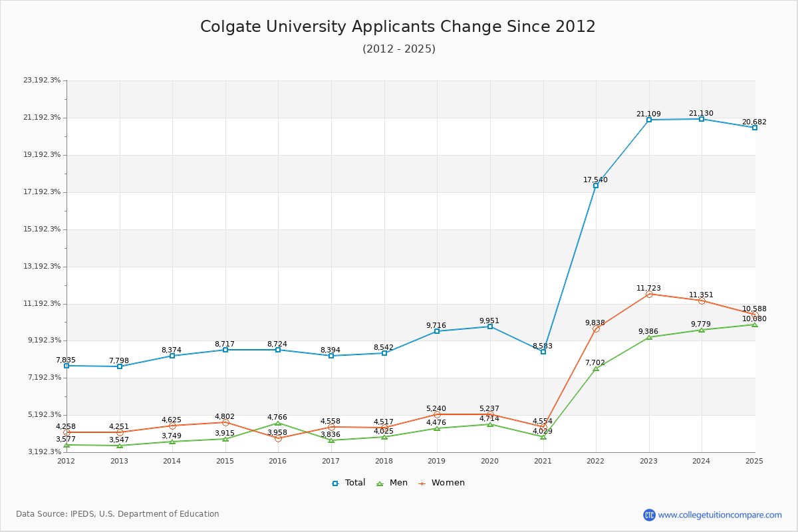Select the 2025 x-axis label
Screen dimensions: 798x532
(x=754, y=460)
